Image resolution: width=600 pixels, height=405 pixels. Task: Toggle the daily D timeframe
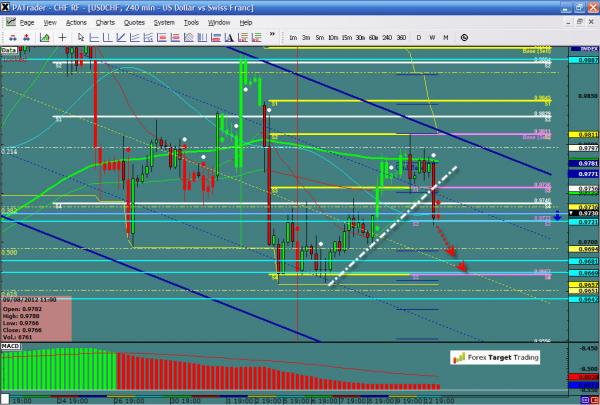coord(419,38)
